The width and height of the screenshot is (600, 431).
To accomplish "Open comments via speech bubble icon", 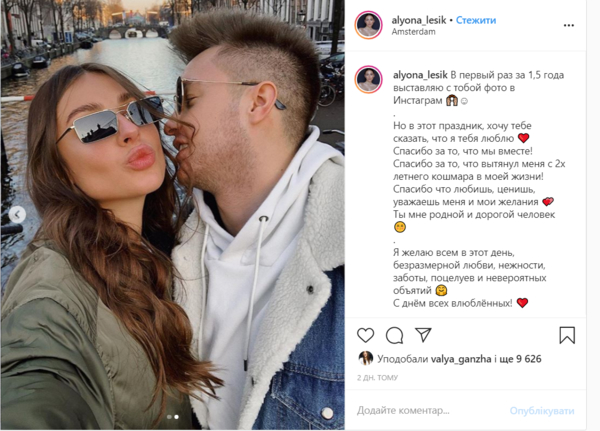I will 395,335.
